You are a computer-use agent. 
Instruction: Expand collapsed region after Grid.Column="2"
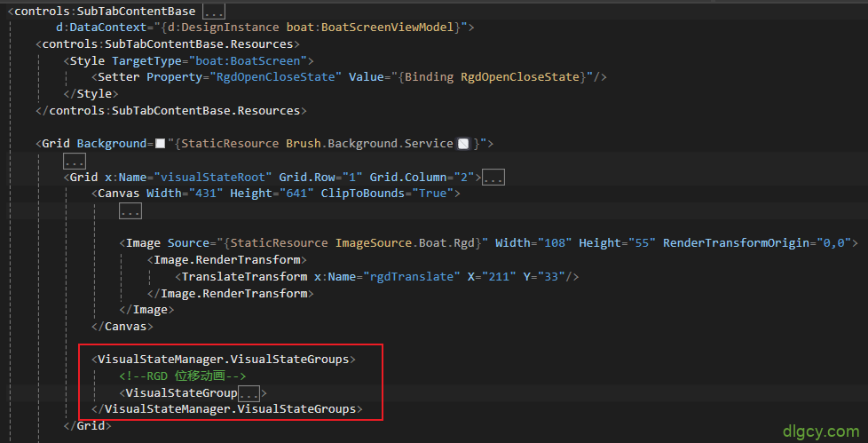(493, 178)
